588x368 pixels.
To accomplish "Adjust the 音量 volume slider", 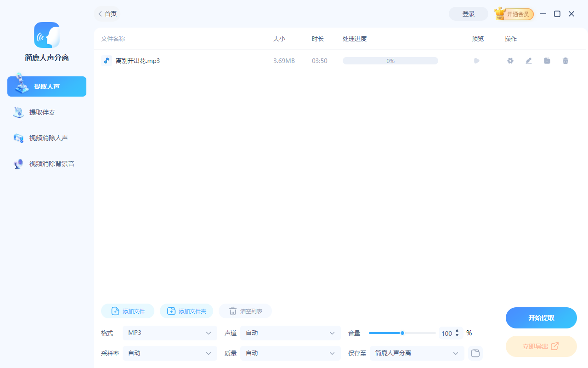I will click(x=402, y=333).
